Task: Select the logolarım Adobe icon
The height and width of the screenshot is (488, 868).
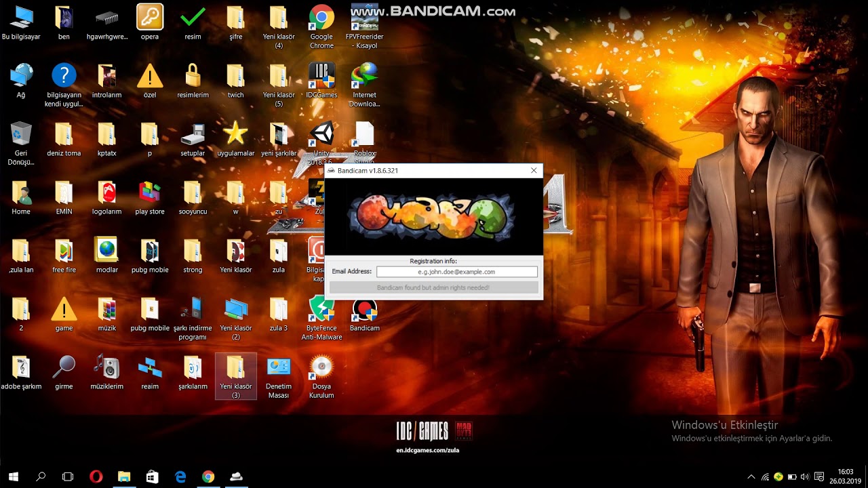Action: coord(106,192)
